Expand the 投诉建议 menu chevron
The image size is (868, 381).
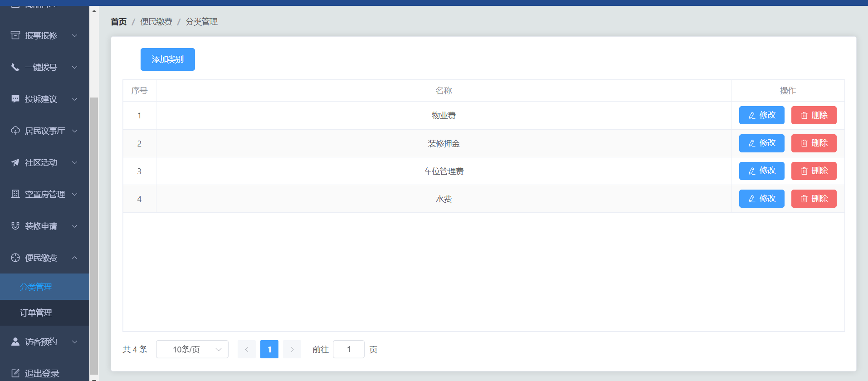point(75,99)
